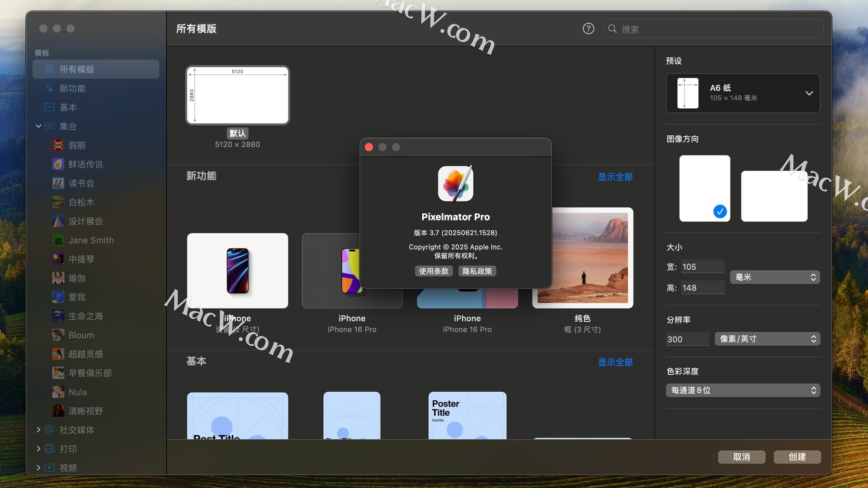Screen dimensions: 868x488
Task: Click 使用条款 in the About window
Action: click(x=434, y=271)
